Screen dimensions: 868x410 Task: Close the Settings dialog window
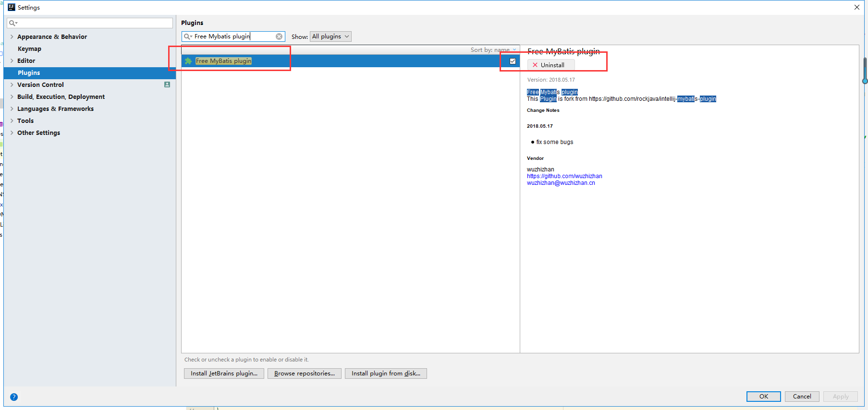(x=857, y=7)
